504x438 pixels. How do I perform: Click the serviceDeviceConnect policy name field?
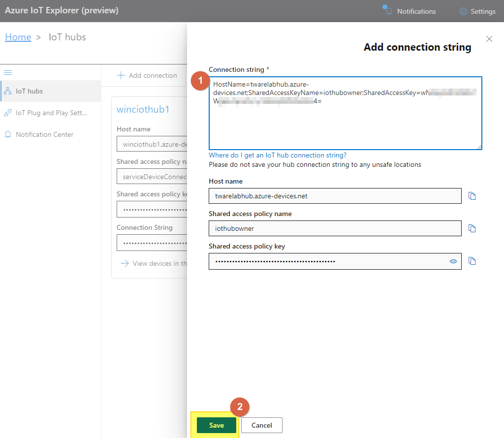pyautogui.click(x=152, y=176)
